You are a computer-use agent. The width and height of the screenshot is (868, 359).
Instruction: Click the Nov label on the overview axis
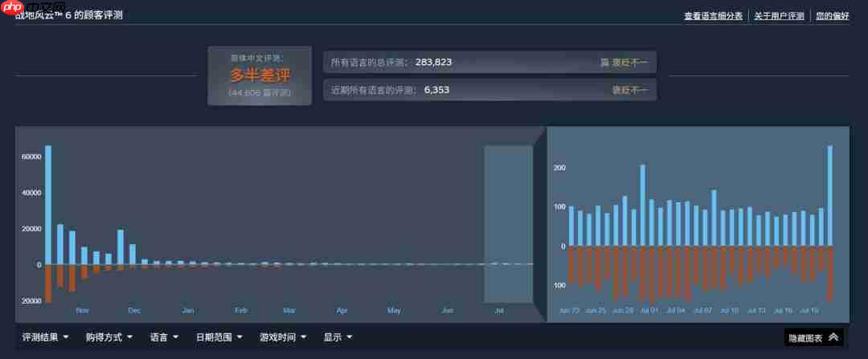click(82, 311)
